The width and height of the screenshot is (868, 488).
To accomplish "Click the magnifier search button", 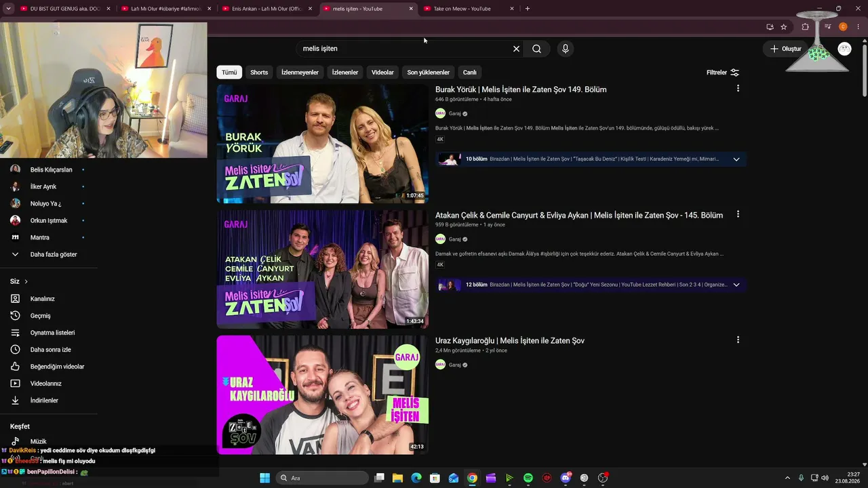I will click(536, 49).
